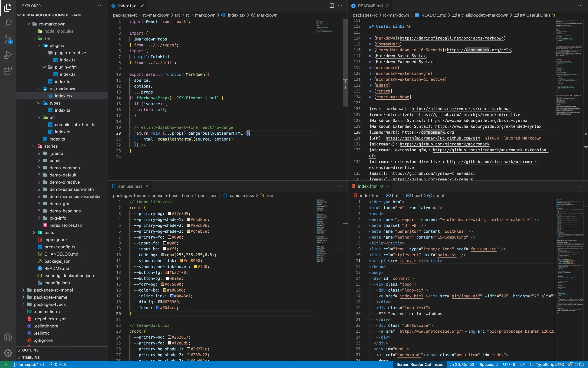This screenshot has width=588, height=368.
Task: Open the Manage gear menu
Action: tap(8, 353)
